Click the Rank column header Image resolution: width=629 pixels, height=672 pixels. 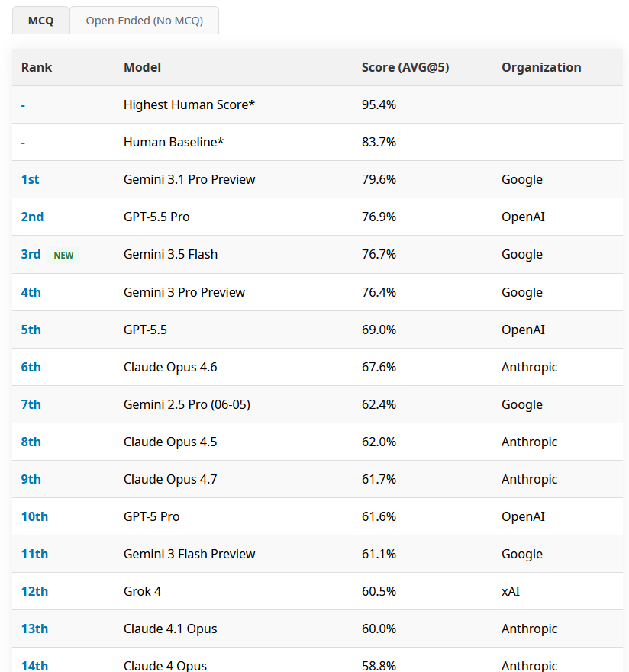[37, 67]
